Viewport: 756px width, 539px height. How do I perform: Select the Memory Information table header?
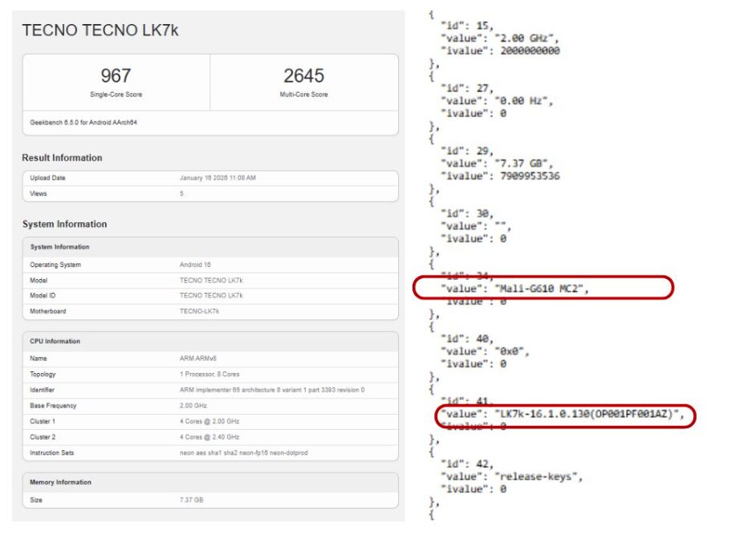click(x=60, y=482)
